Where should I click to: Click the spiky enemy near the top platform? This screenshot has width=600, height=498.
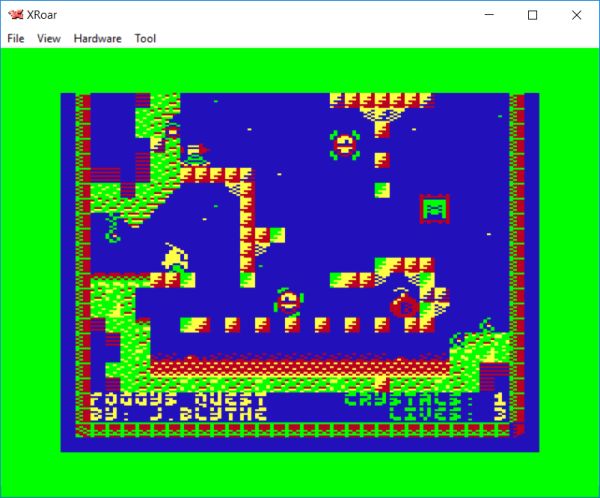click(345, 144)
